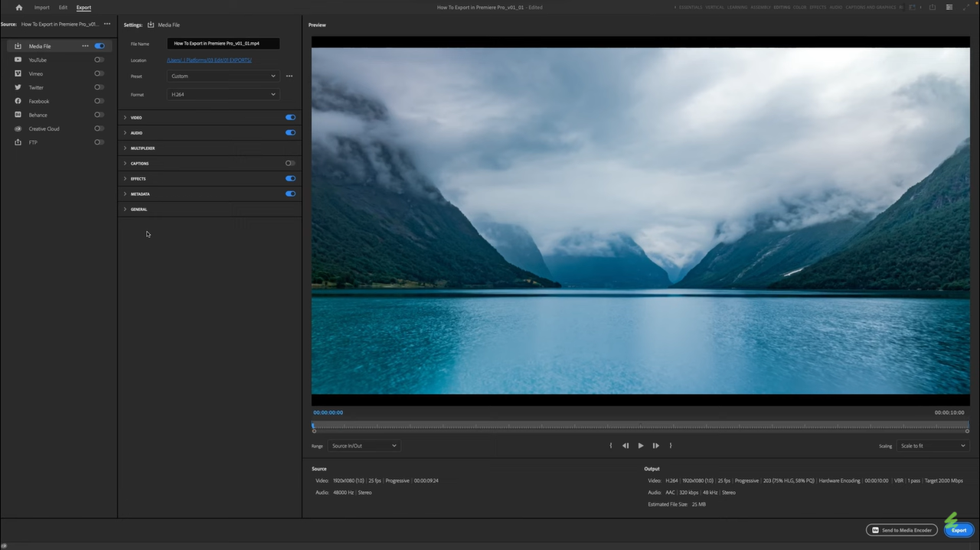
Task: Click the File Name input field
Action: pos(224,44)
